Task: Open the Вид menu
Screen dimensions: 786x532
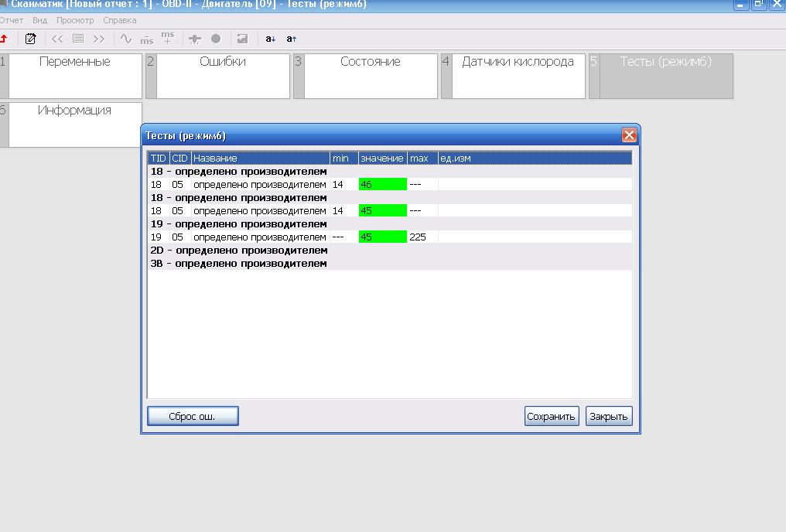Action: pos(39,21)
